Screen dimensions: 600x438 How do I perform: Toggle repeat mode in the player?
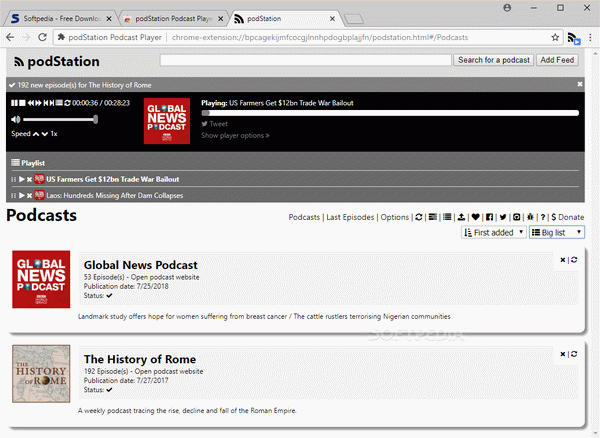coord(67,103)
